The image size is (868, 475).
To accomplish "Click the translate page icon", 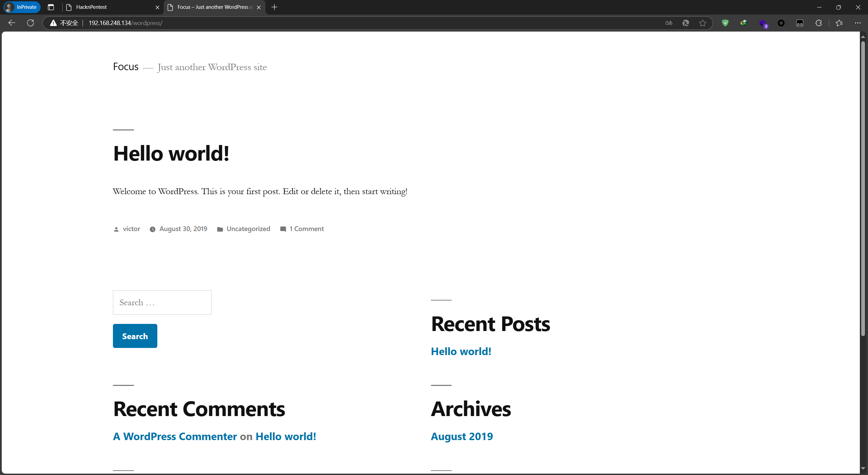I will (x=669, y=23).
